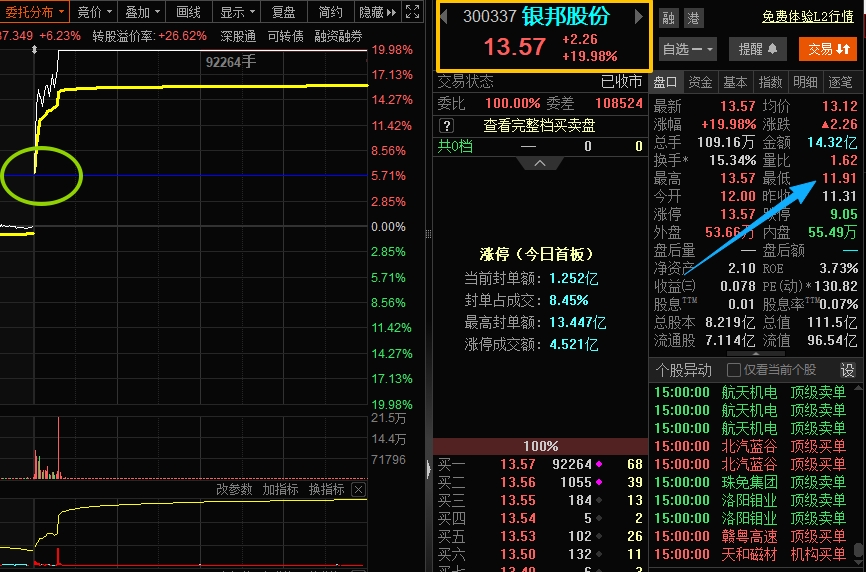Click the 买五 order row diamond icon

pos(599,536)
